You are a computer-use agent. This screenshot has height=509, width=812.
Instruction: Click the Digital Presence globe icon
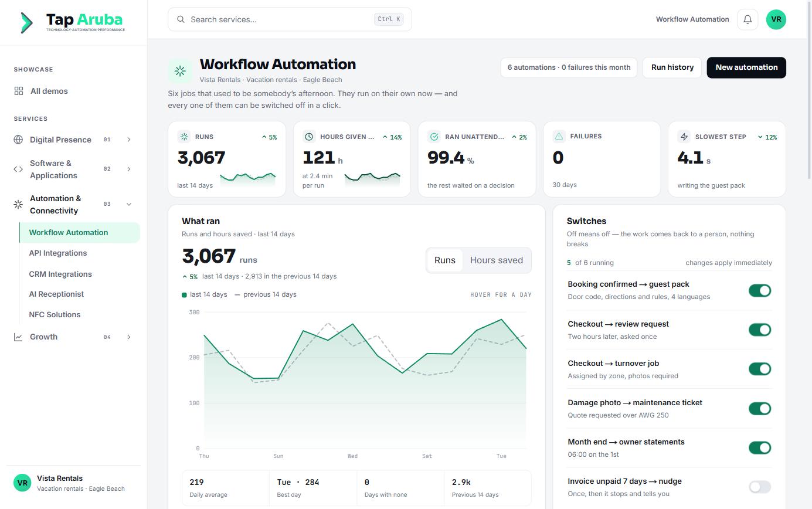[x=18, y=140]
